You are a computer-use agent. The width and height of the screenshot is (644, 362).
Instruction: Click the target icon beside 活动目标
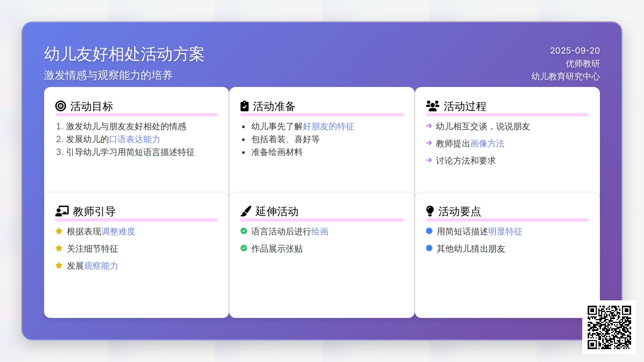coord(61,106)
